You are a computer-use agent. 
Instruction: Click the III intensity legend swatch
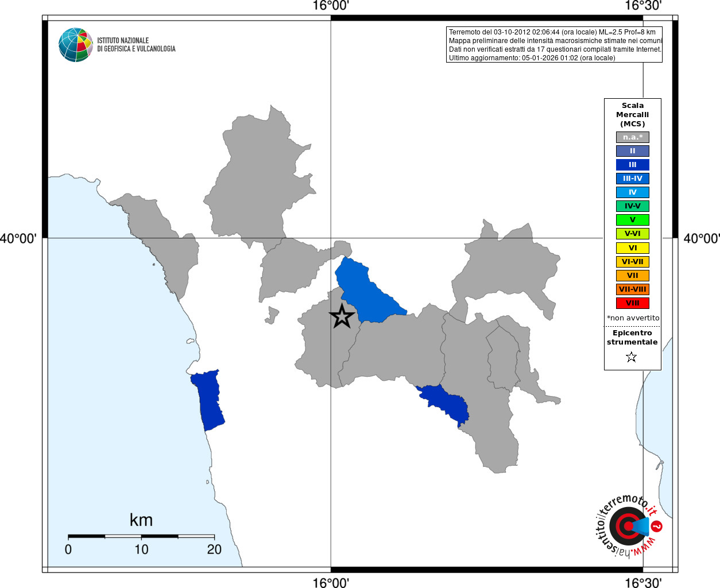click(x=633, y=165)
